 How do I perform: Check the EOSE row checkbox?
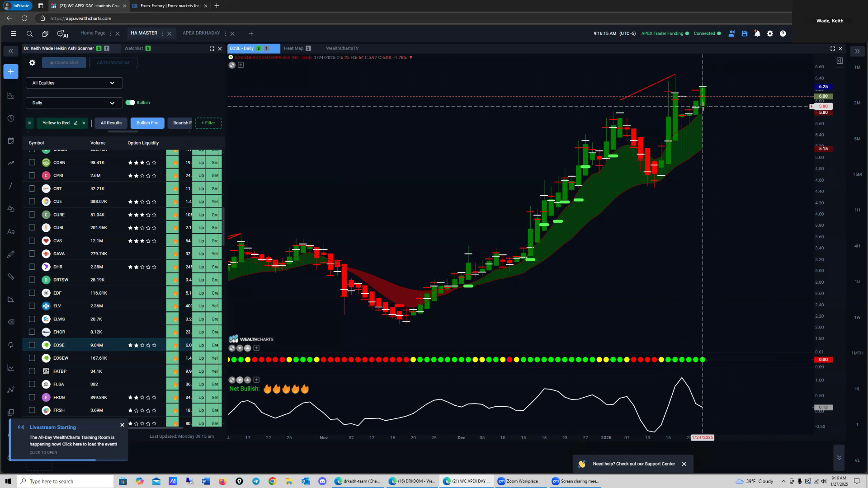coord(32,345)
